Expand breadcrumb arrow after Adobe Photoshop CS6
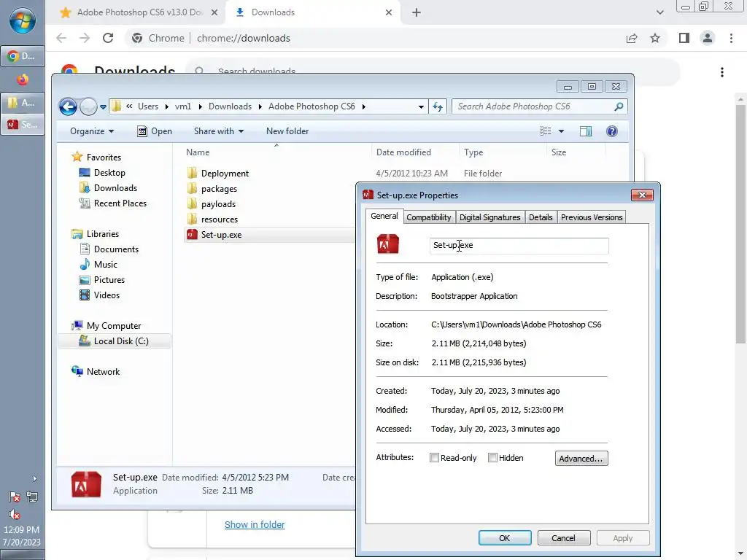This screenshot has width=747, height=560. point(363,106)
